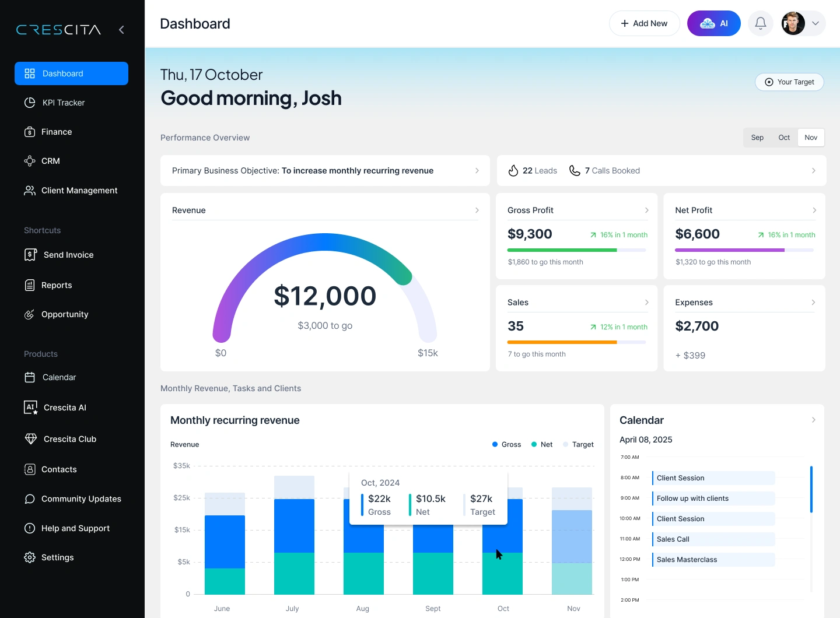The height and width of the screenshot is (618, 840).
Task: Open Your Target settings
Action: click(789, 82)
